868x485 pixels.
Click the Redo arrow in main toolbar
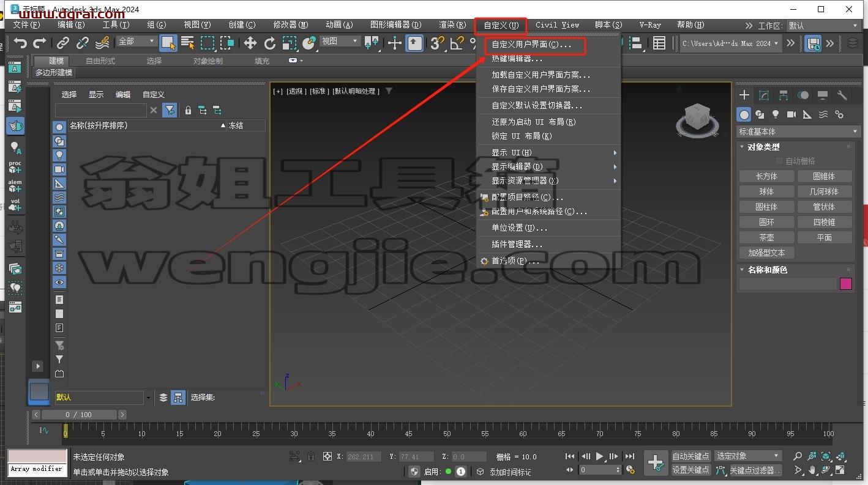(x=40, y=43)
